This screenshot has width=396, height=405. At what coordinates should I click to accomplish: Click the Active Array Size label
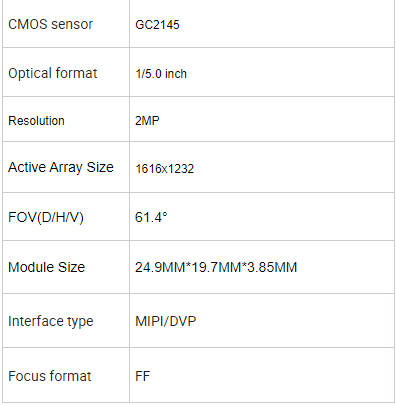[x=61, y=167]
